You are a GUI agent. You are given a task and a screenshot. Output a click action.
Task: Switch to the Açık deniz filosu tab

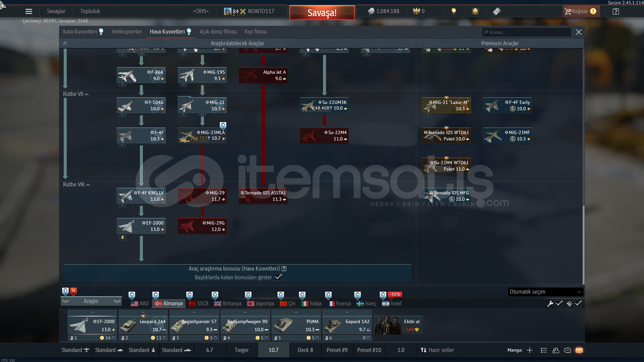coord(218,32)
